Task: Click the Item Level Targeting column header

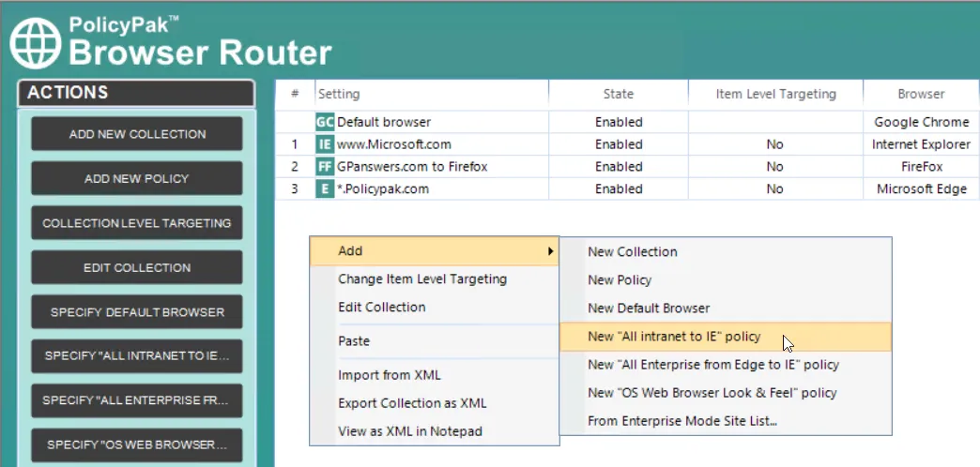Action: (775, 95)
